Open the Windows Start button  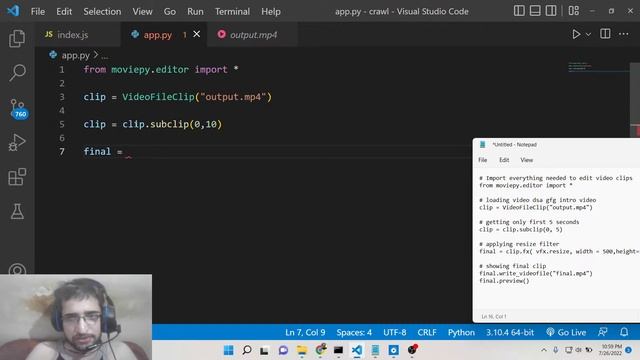point(229,350)
